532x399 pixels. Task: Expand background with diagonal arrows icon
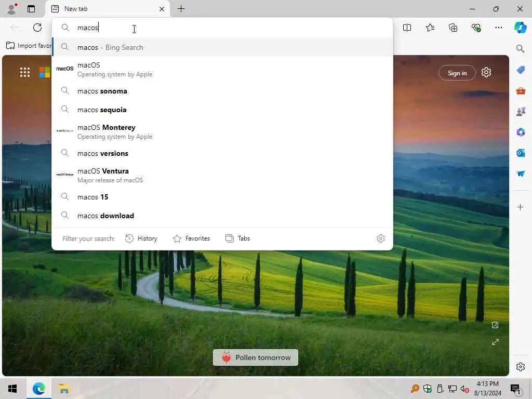point(495,342)
